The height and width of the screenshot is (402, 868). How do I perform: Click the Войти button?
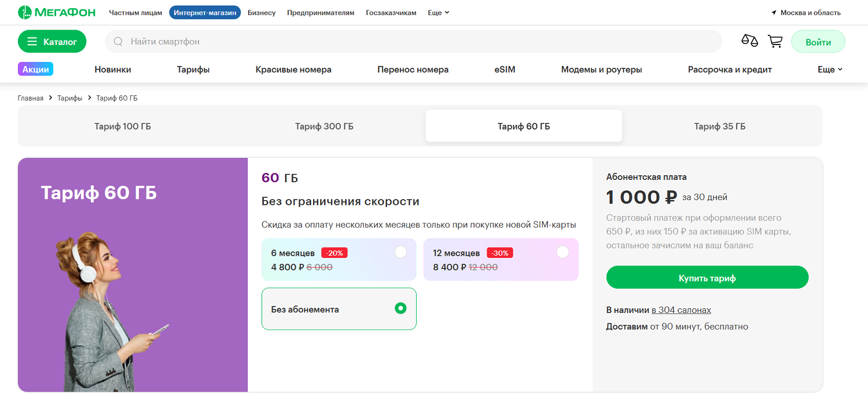pyautogui.click(x=818, y=41)
